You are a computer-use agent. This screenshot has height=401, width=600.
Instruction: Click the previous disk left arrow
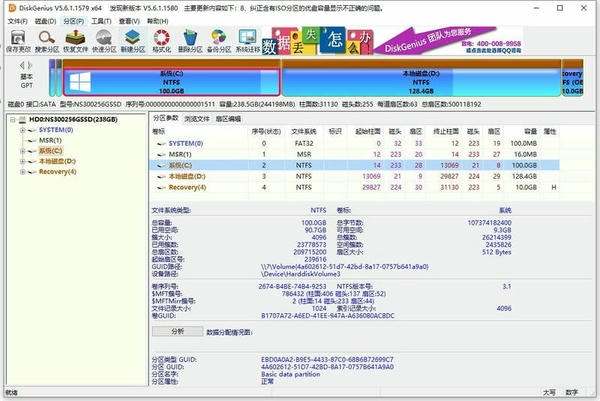pyautogui.click(x=22, y=65)
